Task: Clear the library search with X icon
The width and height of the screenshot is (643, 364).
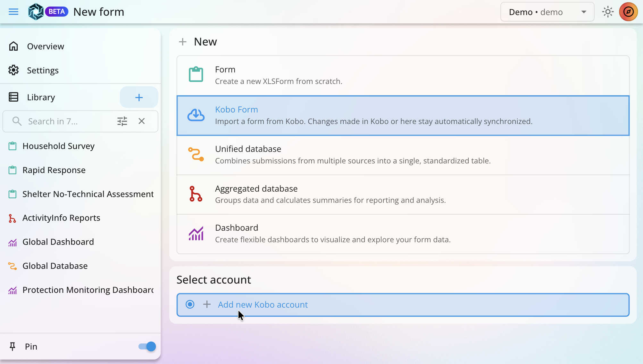Action: click(x=142, y=121)
